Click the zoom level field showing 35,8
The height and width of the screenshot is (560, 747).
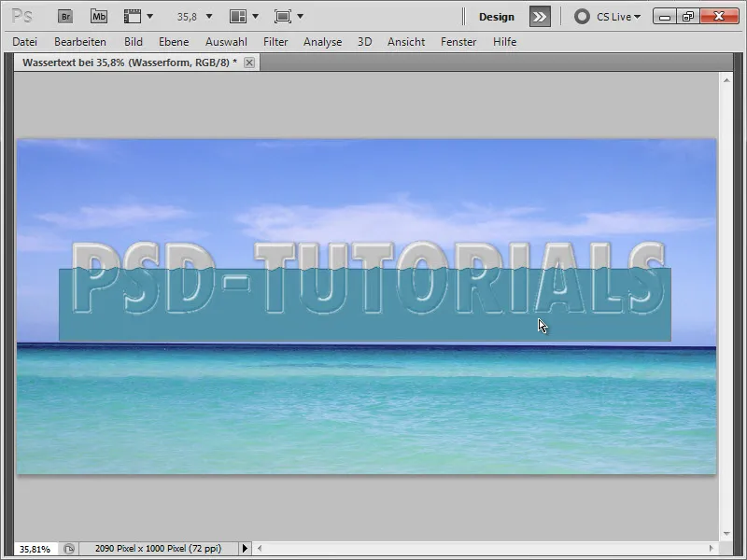point(187,17)
